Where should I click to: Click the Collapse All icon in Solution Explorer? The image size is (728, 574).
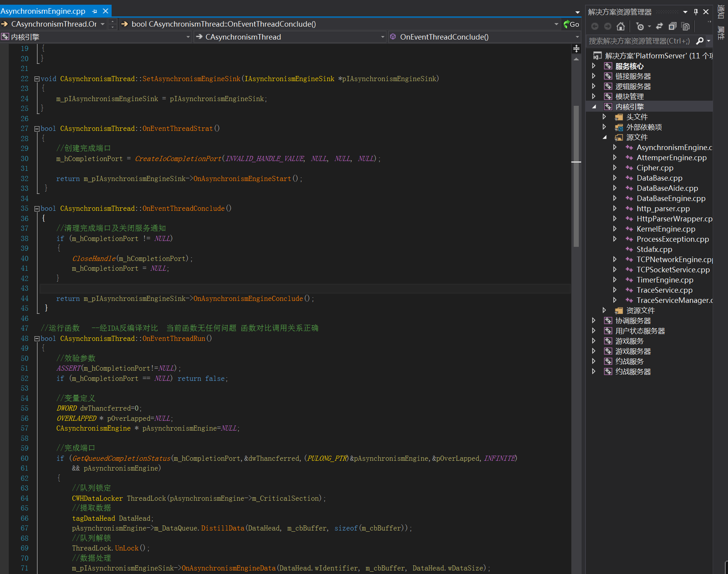672,26
